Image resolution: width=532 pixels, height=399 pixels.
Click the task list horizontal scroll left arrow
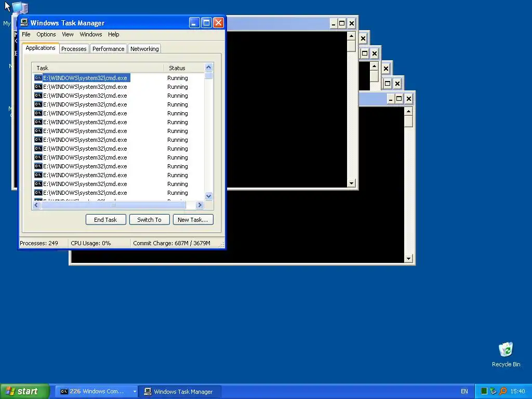(37, 205)
